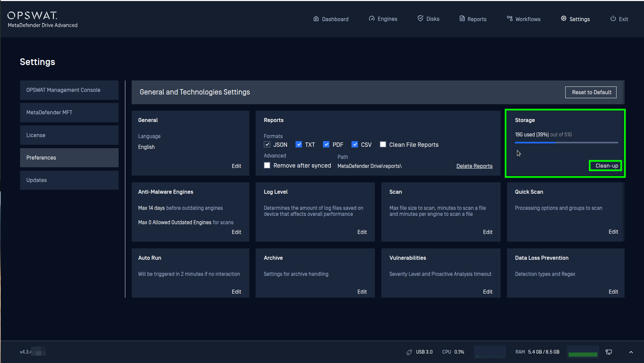Edit the General language setting

[x=236, y=166]
